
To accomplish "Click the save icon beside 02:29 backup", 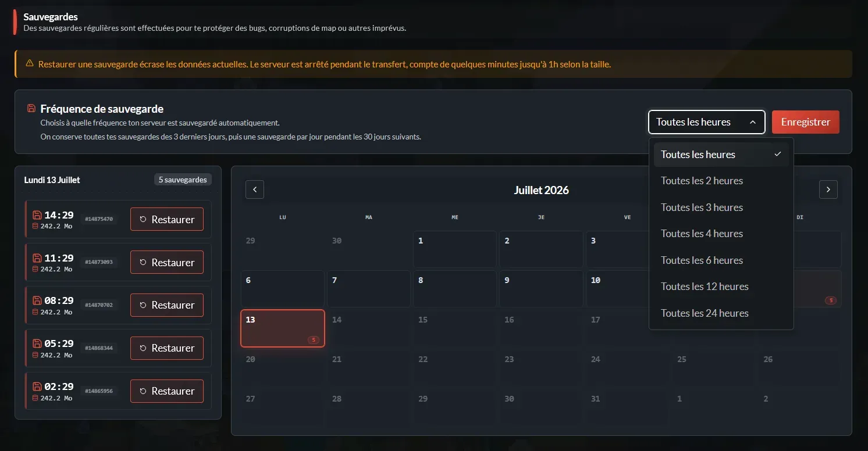I will (x=37, y=386).
